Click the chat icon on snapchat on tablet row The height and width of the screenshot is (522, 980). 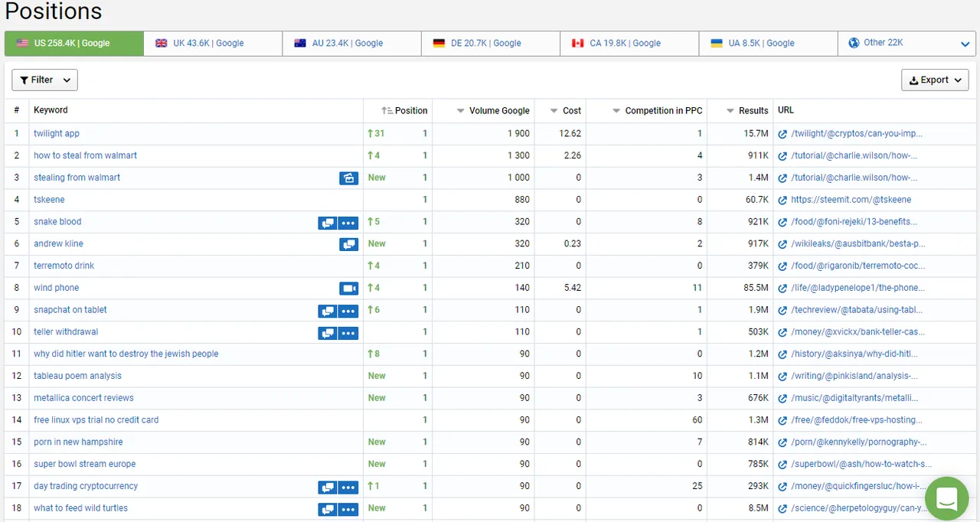pos(328,310)
